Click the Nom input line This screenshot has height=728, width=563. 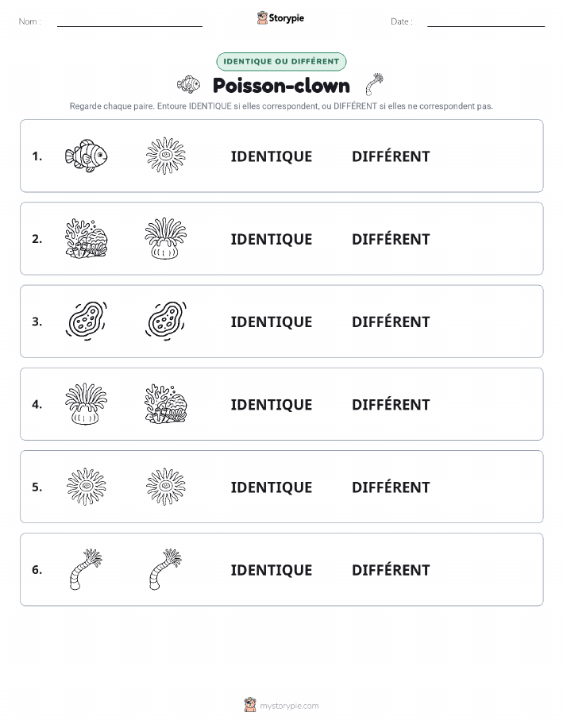point(129,22)
